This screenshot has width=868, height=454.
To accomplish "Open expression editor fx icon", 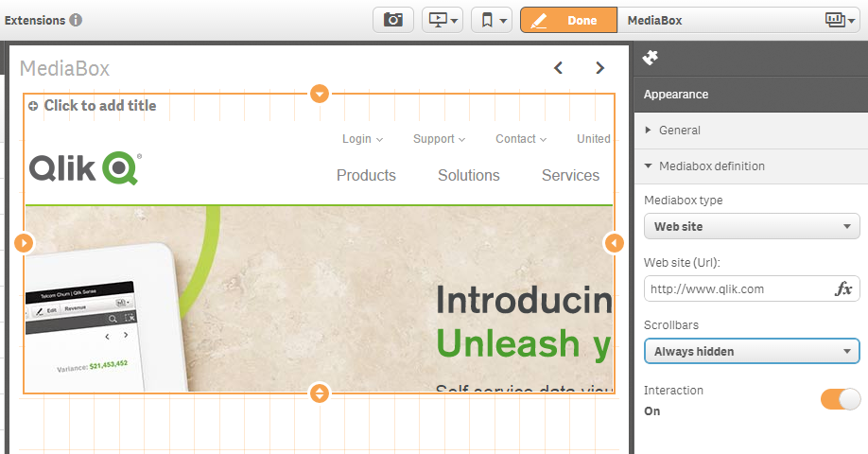I will click(843, 289).
